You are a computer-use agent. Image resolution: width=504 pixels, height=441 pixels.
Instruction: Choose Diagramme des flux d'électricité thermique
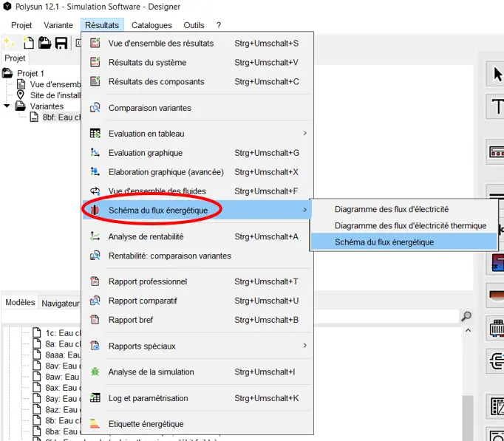click(410, 225)
